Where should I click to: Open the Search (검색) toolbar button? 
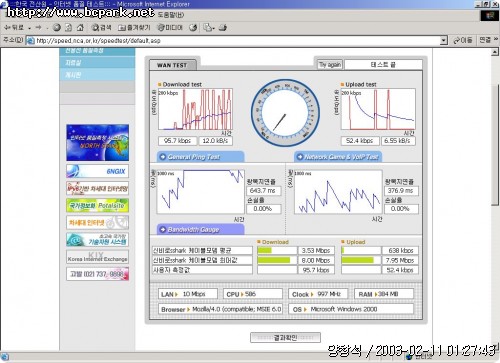pos(101,27)
